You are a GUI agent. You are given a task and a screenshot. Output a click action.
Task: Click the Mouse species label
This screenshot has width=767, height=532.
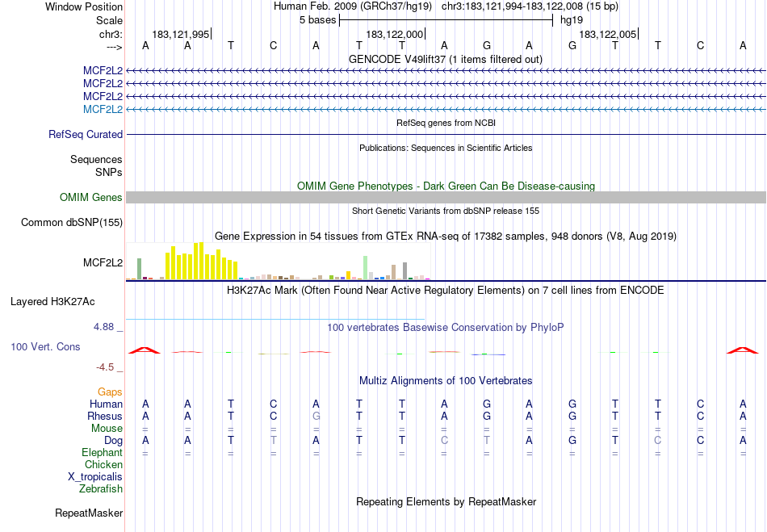coord(107,429)
